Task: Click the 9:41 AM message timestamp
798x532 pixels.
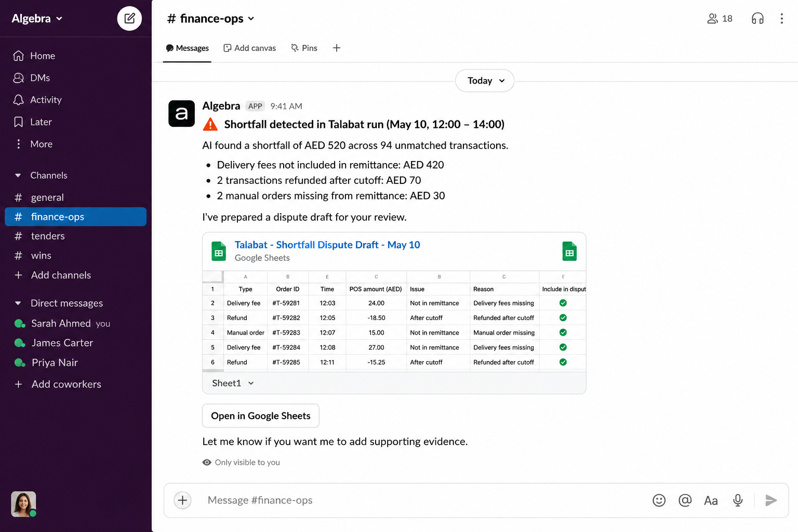Action: click(286, 106)
